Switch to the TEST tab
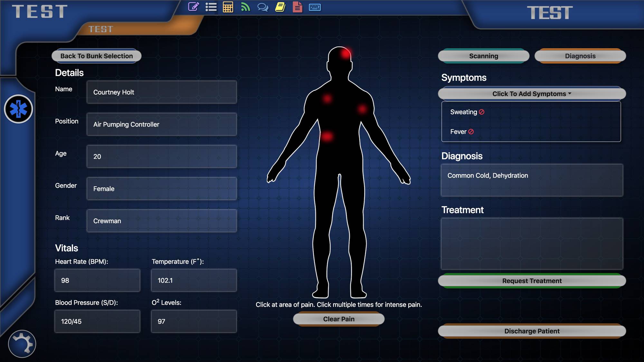644x362 pixels. click(101, 29)
